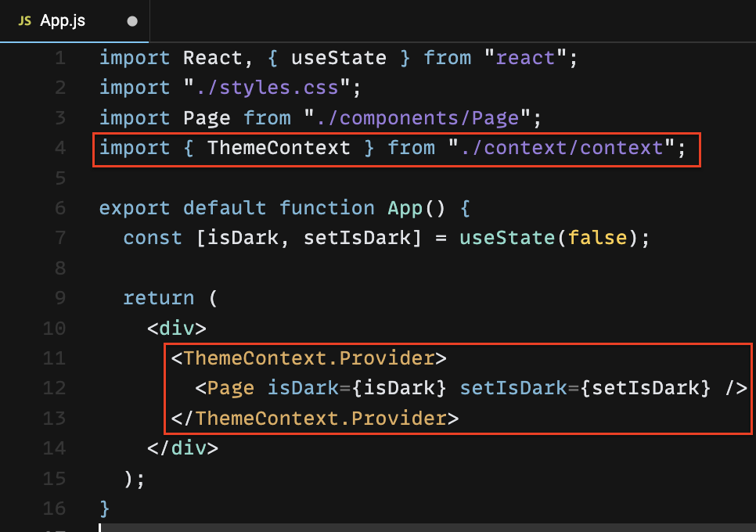Click the closing brace on line 16

pyautogui.click(x=105, y=509)
